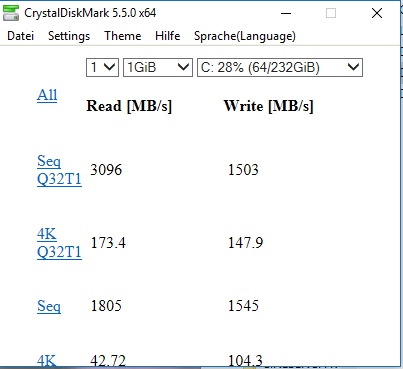The height and width of the screenshot is (369, 403).
Task: Select the Read [MB/s] column header
Action: coord(129,106)
